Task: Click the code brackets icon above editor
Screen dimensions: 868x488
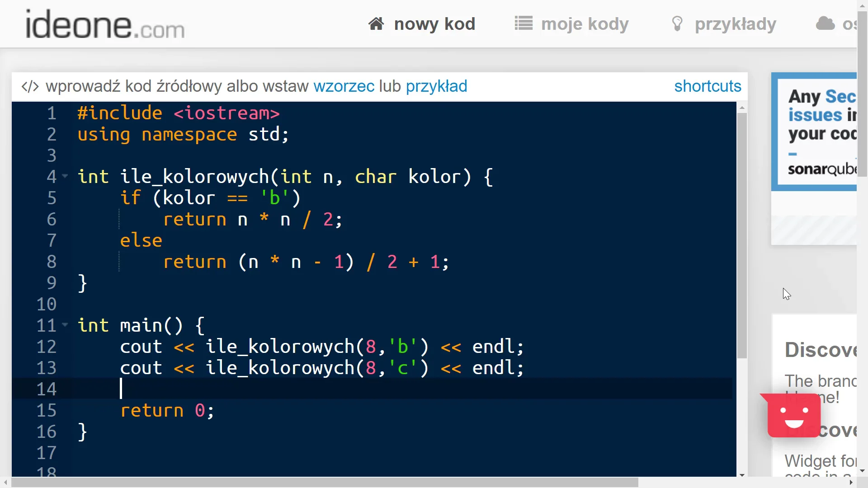Action: point(30,86)
